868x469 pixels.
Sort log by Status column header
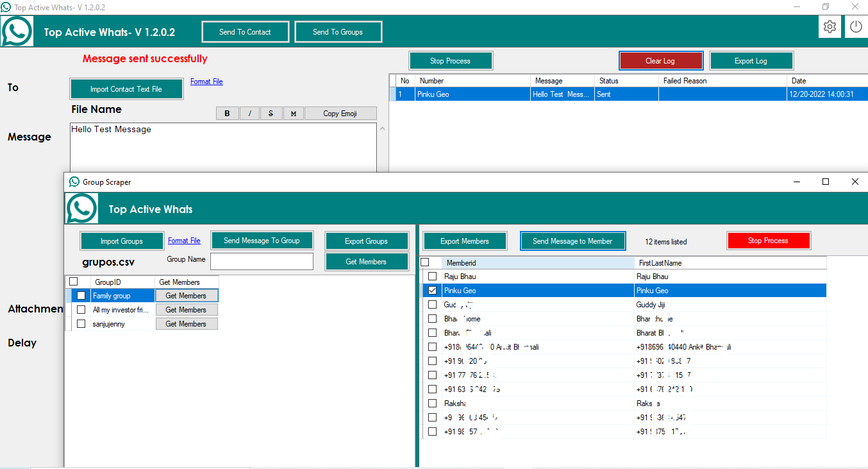click(626, 81)
